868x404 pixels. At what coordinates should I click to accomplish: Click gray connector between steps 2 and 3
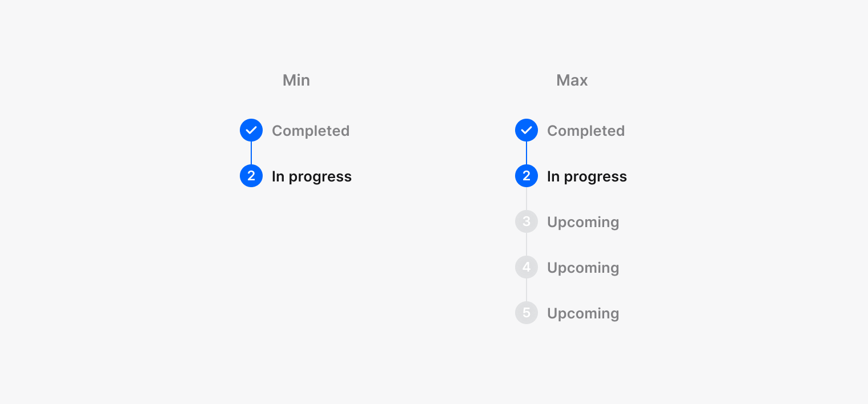pyautogui.click(x=527, y=199)
